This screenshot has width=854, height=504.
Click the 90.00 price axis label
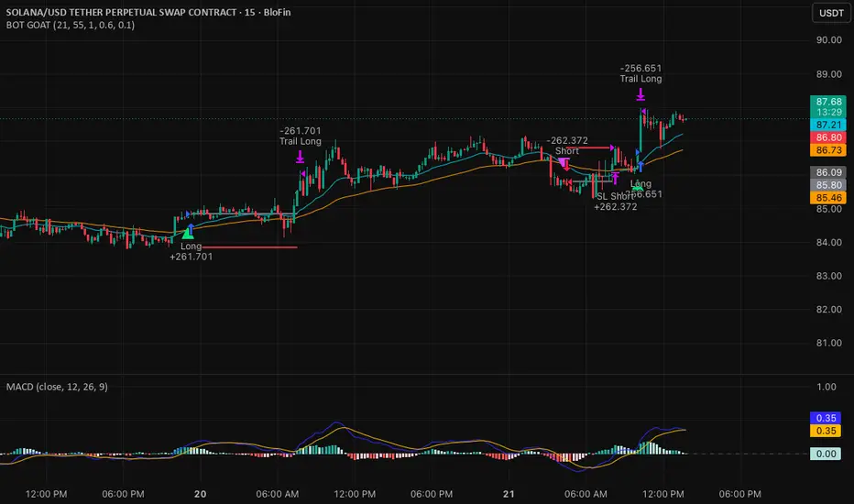(x=829, y=39)
